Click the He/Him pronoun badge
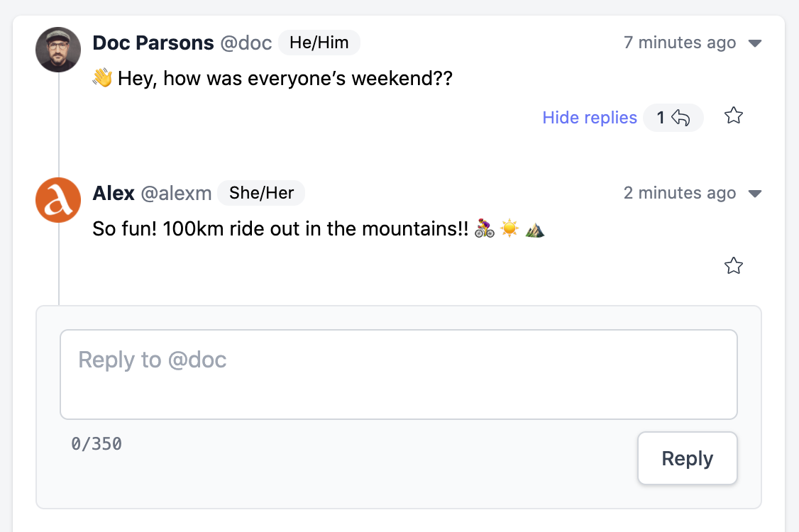 (x=319, y=43)
